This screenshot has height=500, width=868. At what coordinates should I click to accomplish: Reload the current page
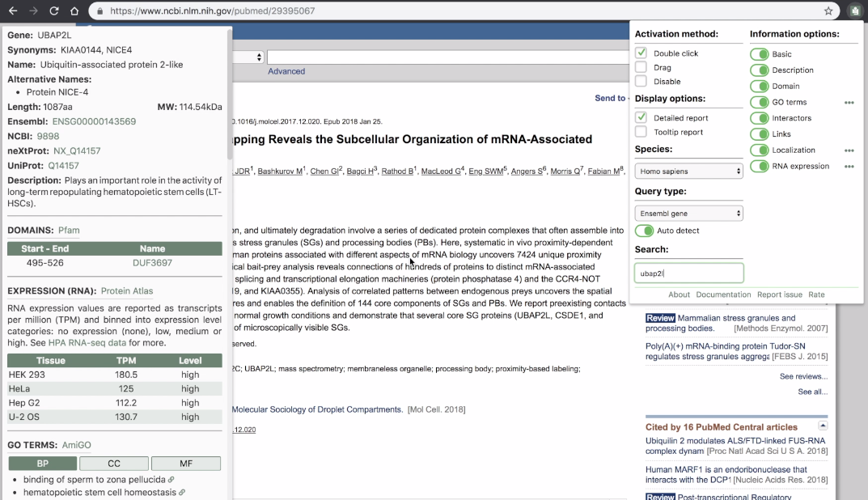point(53,11)
